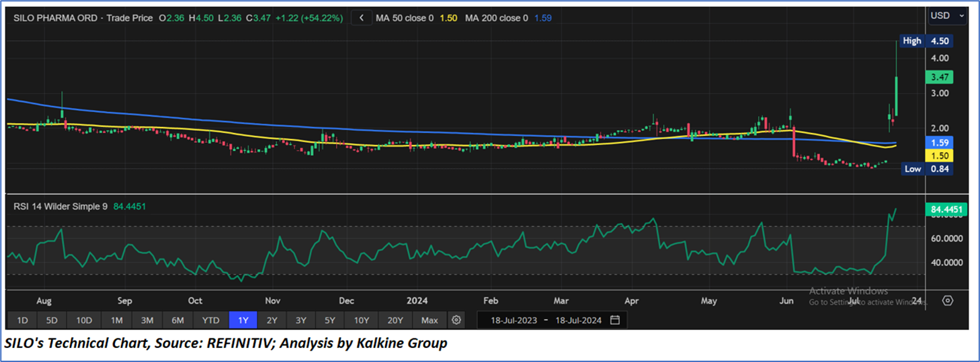Show the Max time range
This screenshot has width=980, height=362.
(430, 320)
